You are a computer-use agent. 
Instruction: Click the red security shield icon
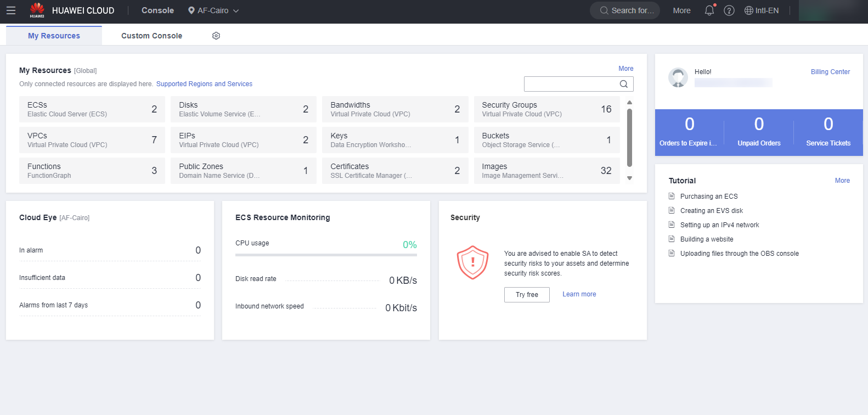click(x=472, y=262)
